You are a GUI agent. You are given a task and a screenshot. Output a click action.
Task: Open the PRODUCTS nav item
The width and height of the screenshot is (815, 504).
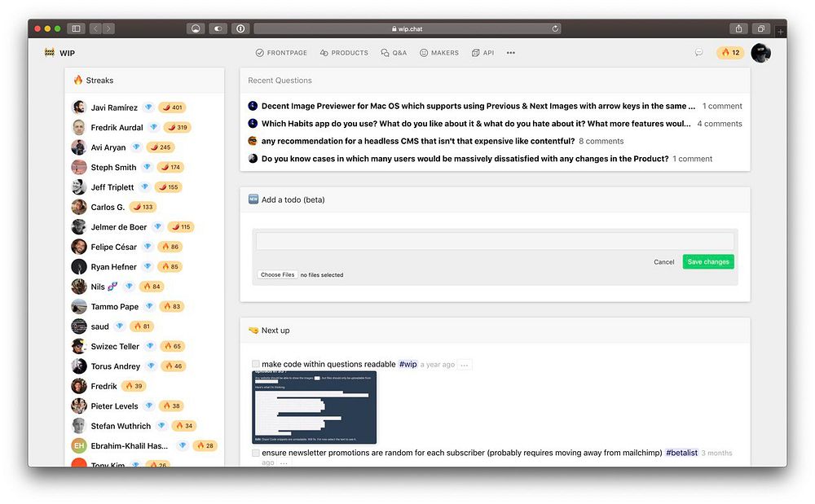pos(344,53)
